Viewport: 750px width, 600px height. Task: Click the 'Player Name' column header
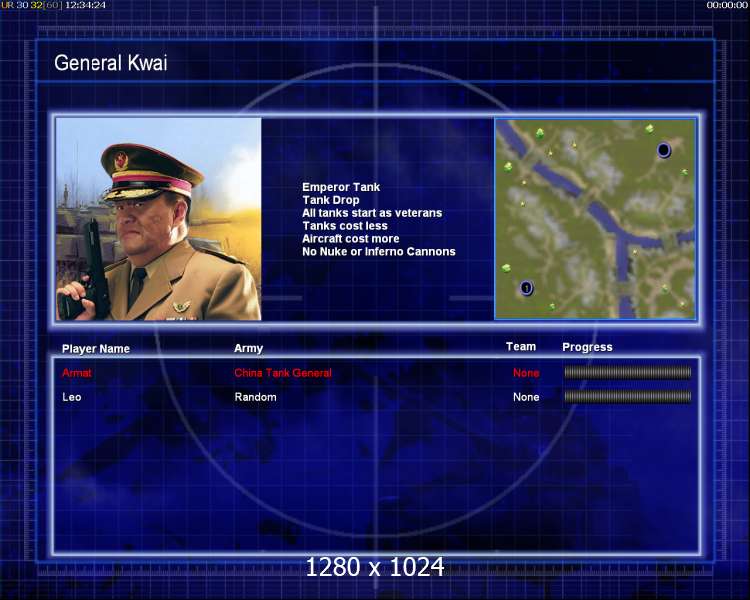96,349
